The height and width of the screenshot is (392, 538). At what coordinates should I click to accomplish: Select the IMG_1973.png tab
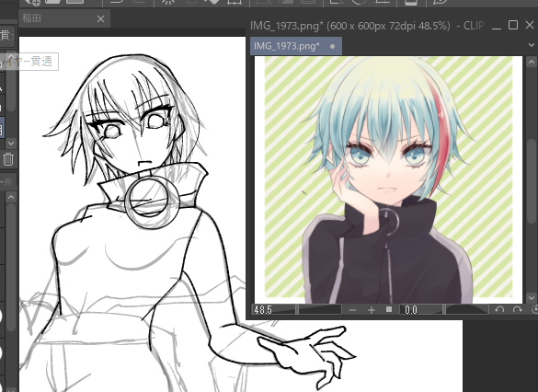[x=296, y=46]
